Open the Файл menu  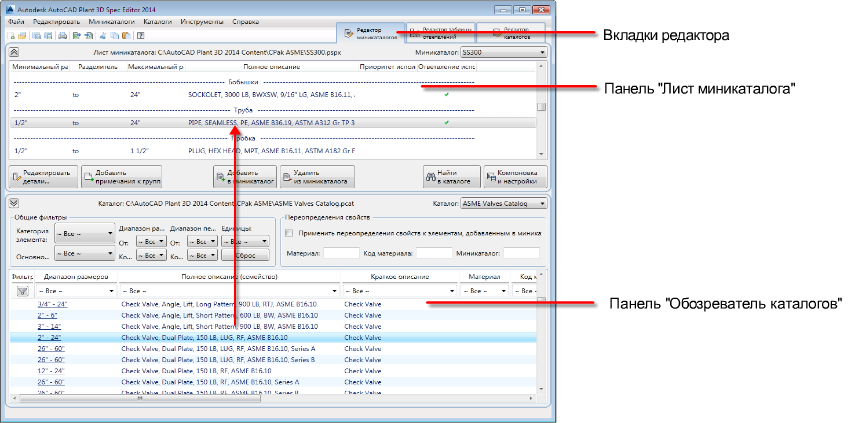click(x=16, y=22)
